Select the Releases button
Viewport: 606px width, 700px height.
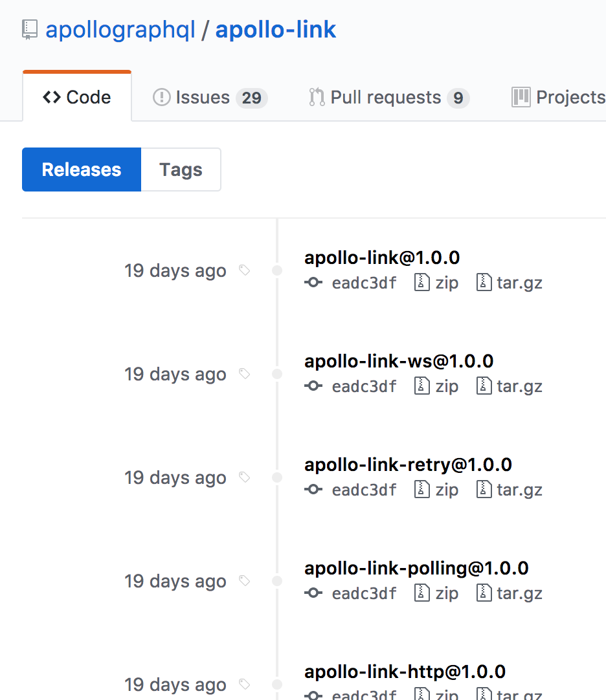[81, 170]
